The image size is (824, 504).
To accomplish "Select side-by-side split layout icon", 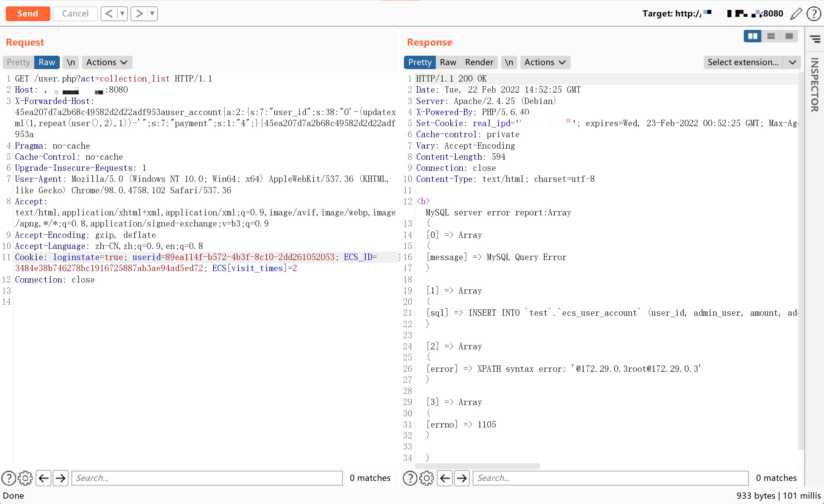I will (x=752, y=36).
